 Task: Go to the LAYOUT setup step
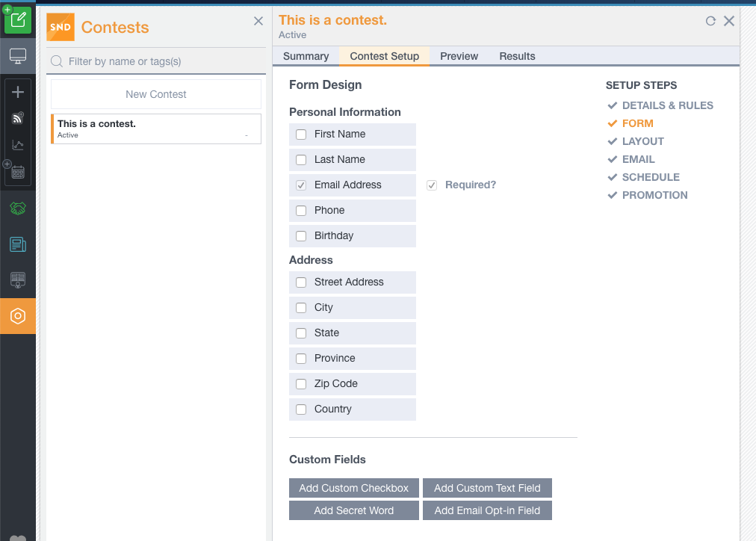pyautogui.click(x=642, y=141)
